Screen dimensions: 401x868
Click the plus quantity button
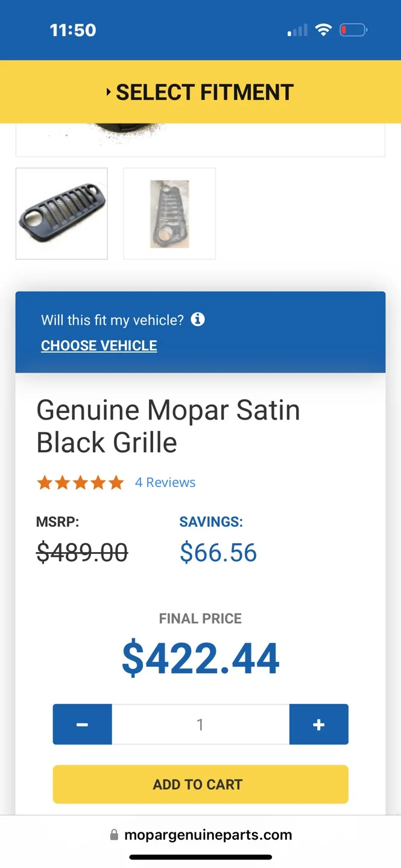point(318,724)
